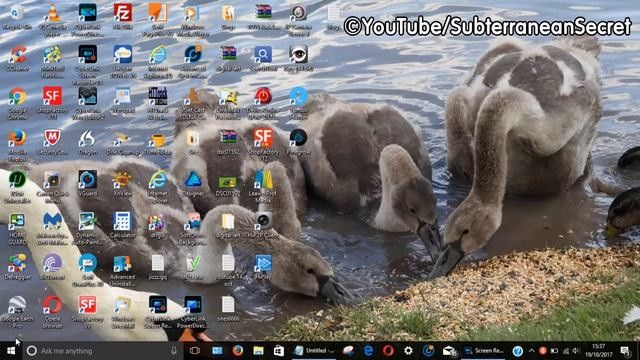The width and height of the screenshot is (640, 360).
Task: Select the CCleaner desktop shortcut
Action: click(17, 58)
